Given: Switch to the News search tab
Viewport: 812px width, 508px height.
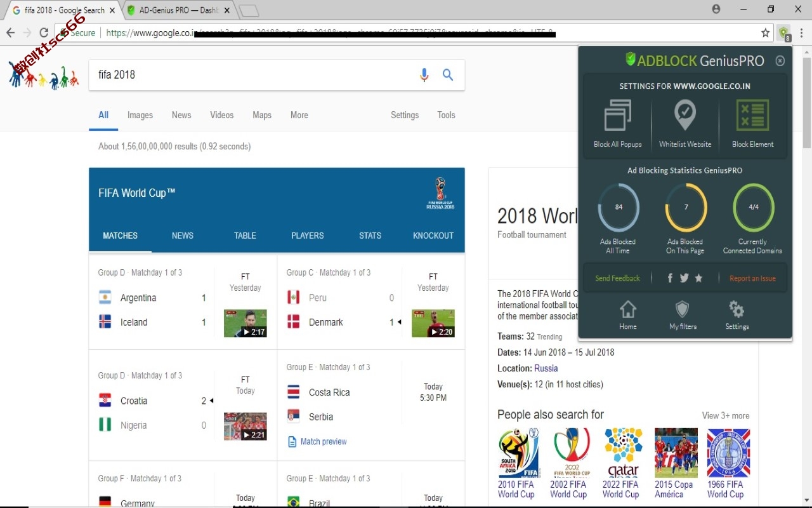Looking at the screenshot, I should click(181, 115).
